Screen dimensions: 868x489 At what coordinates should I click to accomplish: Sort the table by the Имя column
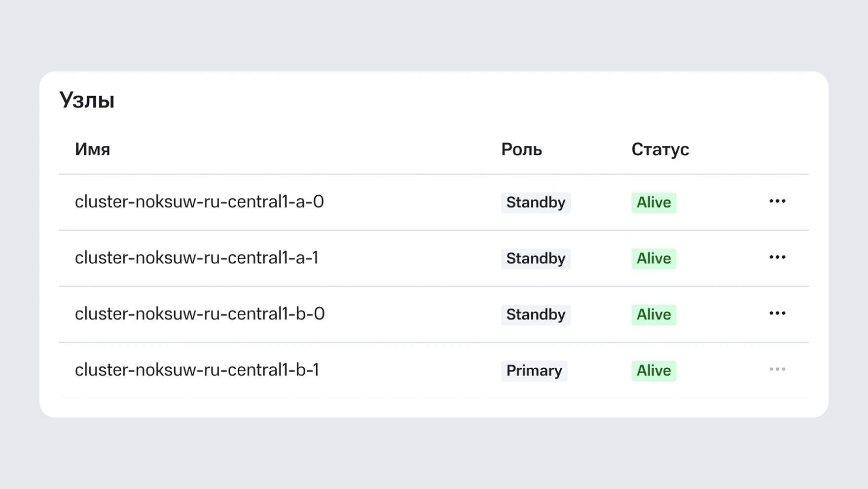(92, 149)
